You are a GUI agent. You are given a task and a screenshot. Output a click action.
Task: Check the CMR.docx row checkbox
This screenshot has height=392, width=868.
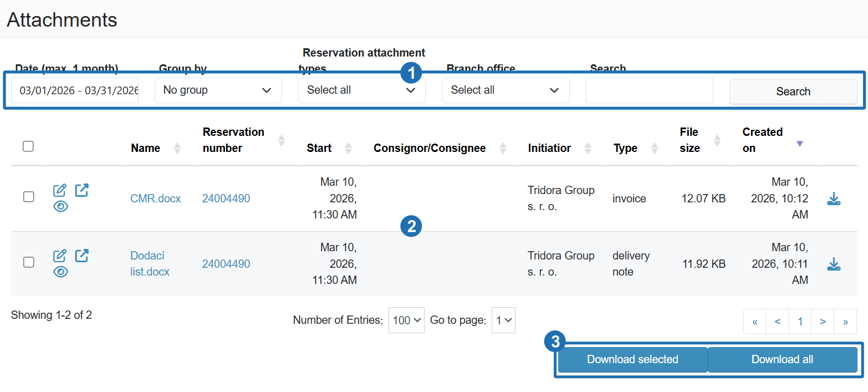28,197
